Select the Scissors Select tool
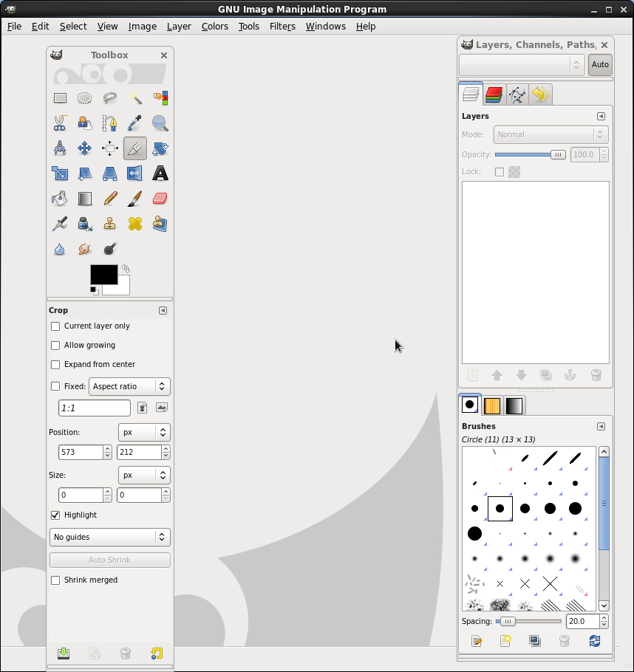 (x=60, y=123)
